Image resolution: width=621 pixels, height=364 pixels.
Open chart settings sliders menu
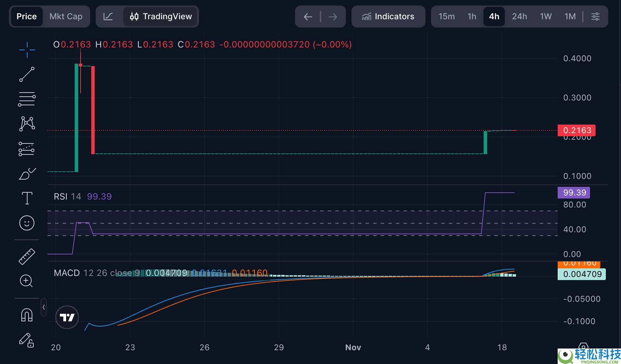[595, 17]
